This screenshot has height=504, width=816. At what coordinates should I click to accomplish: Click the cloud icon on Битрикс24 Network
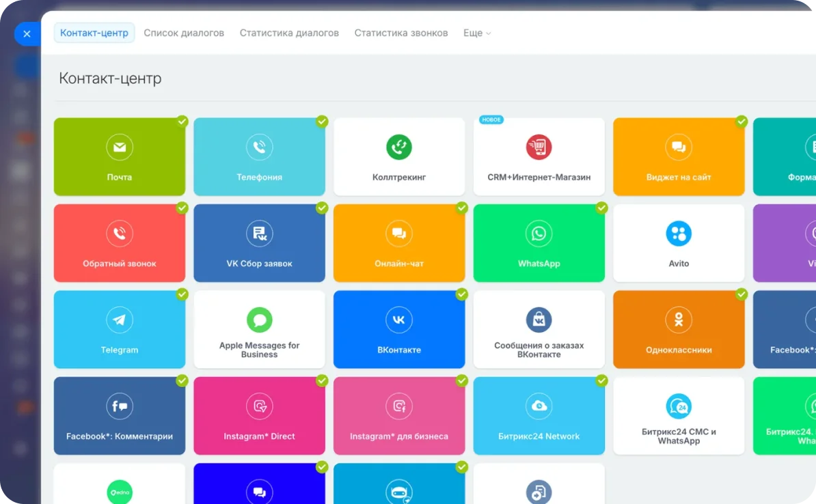tap(539, 406)
